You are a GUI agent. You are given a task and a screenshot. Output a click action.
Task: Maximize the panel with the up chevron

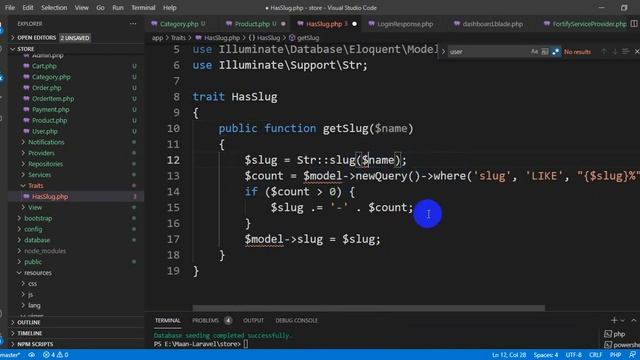633,320
